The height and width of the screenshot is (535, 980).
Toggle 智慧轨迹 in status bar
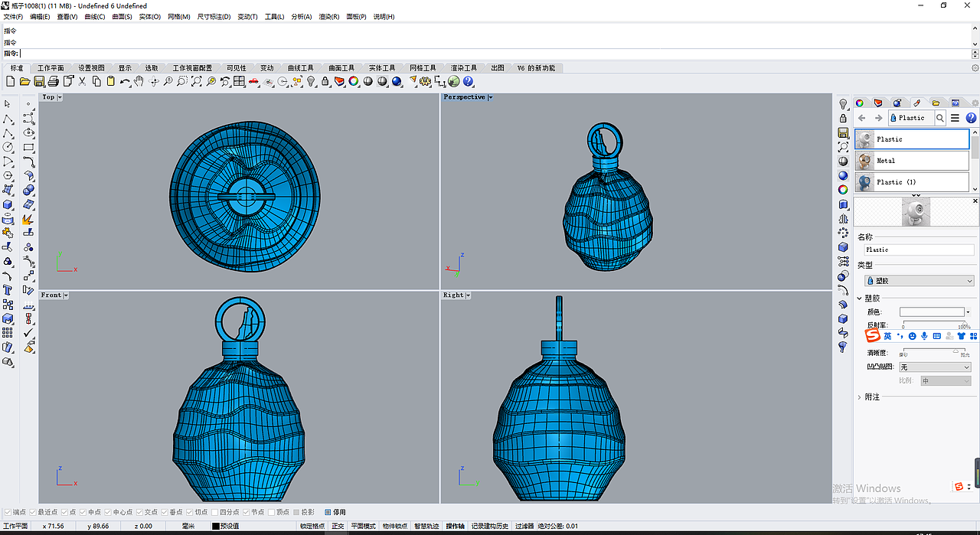pos(426,526)
